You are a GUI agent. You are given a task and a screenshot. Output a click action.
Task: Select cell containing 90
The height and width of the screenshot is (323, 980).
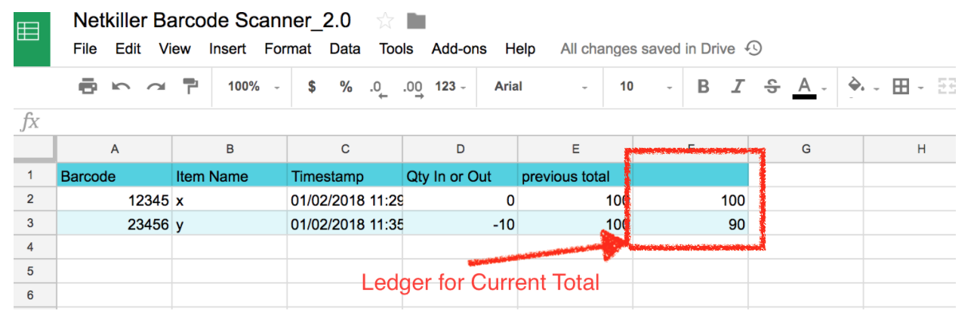pyautogui.click(x=691, y=223)
